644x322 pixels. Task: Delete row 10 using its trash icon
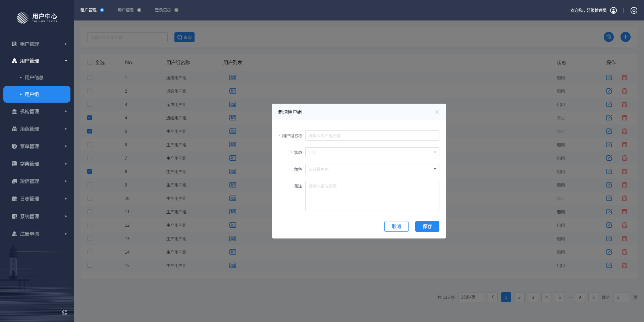point(624,198)
